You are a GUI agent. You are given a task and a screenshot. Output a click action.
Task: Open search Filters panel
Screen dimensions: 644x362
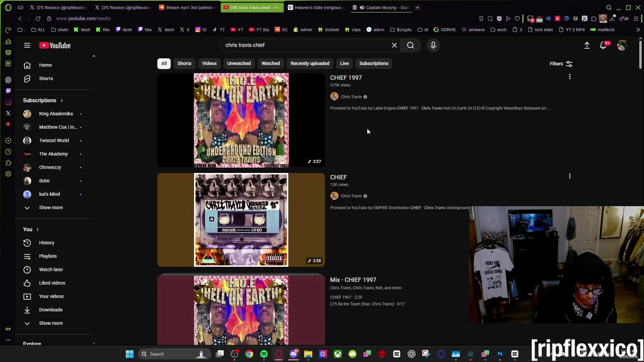coord(561,64)
